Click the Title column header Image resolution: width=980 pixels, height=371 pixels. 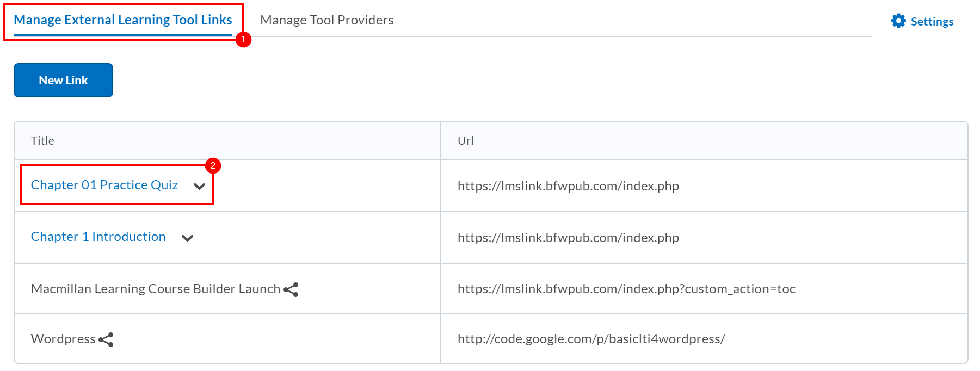coord(42,141)
